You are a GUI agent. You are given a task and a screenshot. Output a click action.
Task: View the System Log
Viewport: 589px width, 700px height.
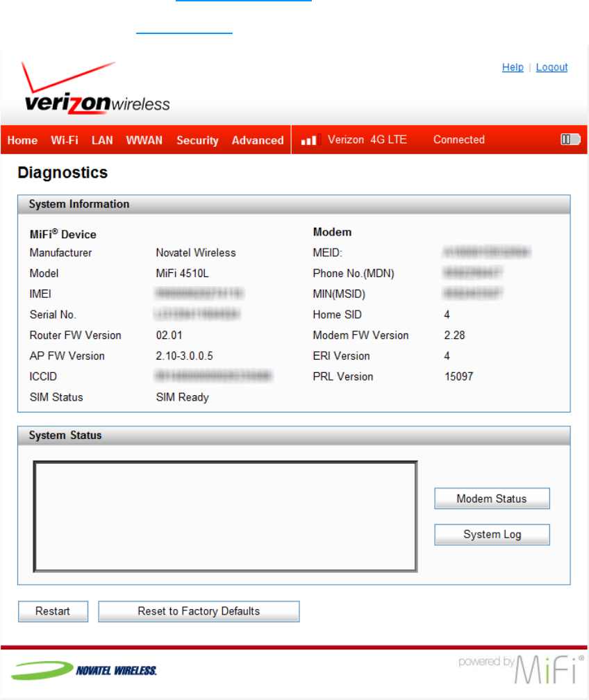coord(492,535)
